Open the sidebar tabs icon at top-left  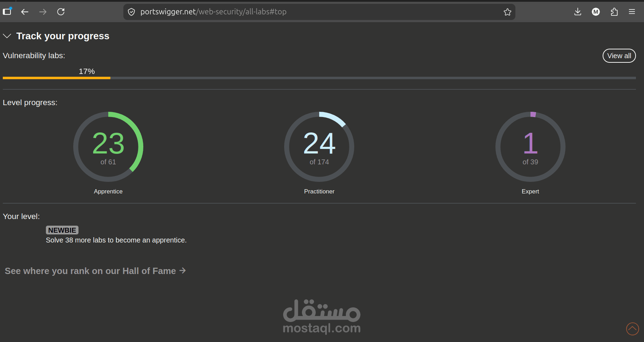[x=7, y=12]
